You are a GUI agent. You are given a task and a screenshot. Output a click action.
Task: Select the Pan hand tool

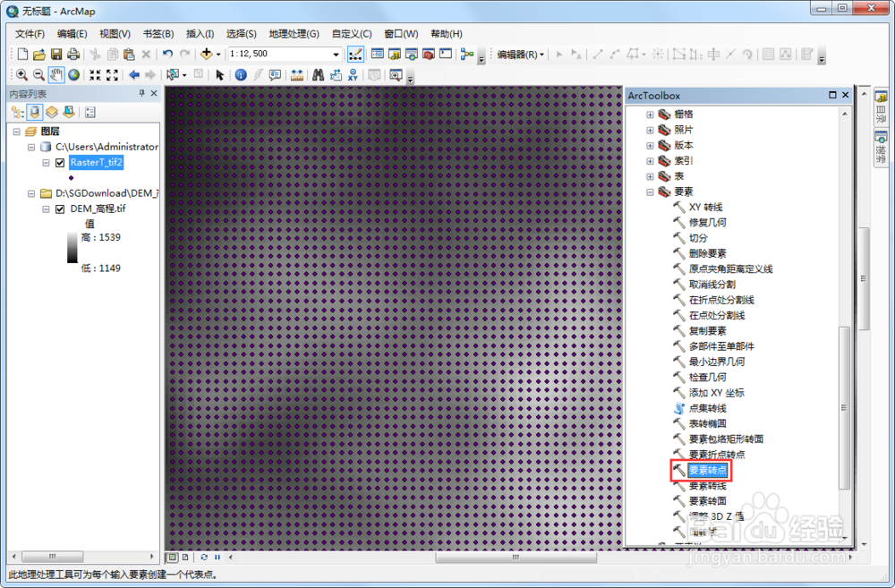pos(55,75)
